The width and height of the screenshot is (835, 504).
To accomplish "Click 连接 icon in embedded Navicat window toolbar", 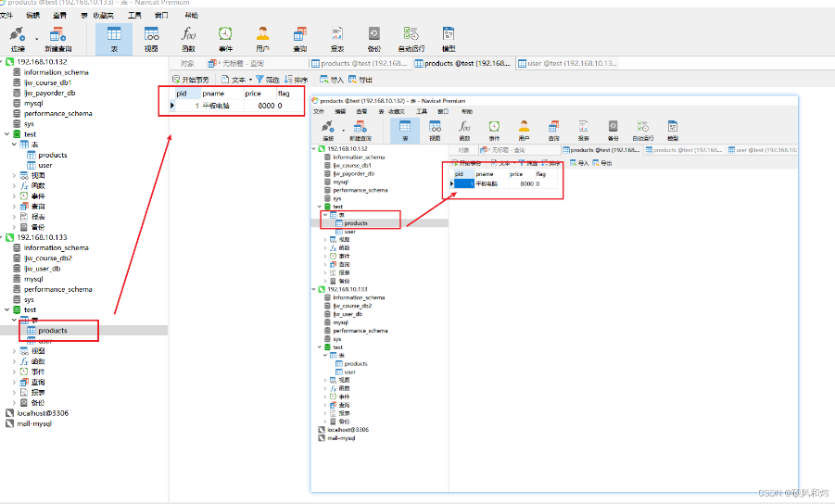I will pos(327,127).
